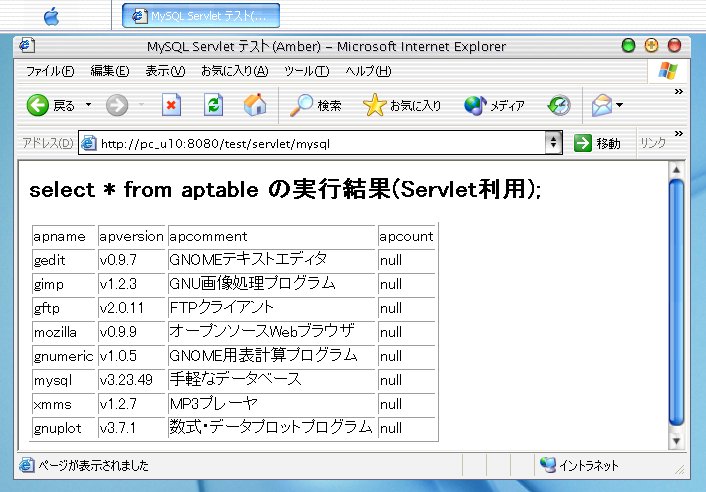The height and width of the screenshot is (492, 706).
Task: Click the apversion column header
Action: 131,236
